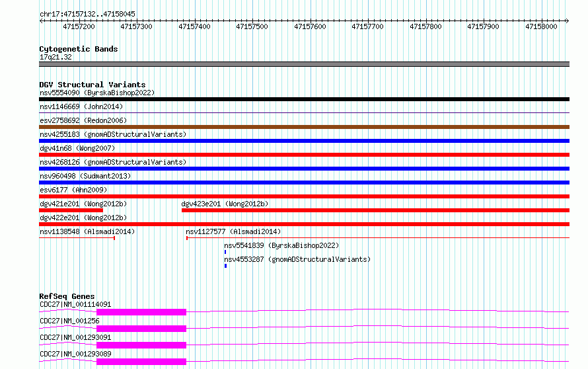Click the red esv6177 variant bar
Image resolution: width=588 pixels, height=369 pixels.
click(x=304, y=196)
